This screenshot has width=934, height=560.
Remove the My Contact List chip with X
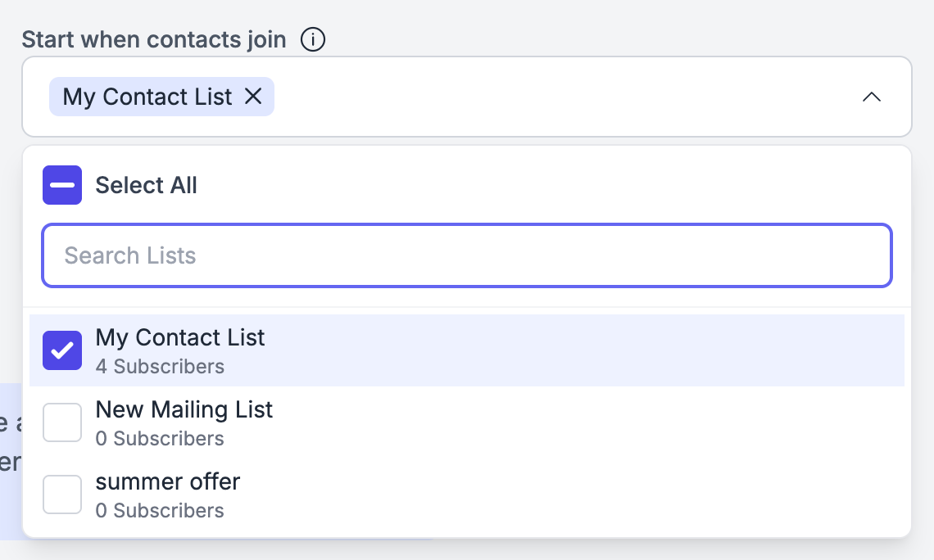click(253, 97)
